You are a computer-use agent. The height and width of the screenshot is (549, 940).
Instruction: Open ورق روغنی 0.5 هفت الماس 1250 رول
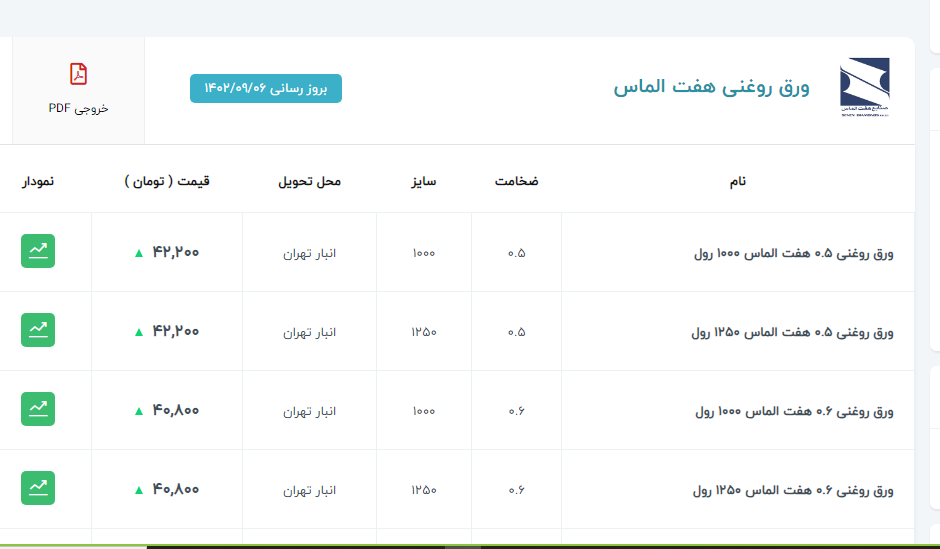(792, 332)
